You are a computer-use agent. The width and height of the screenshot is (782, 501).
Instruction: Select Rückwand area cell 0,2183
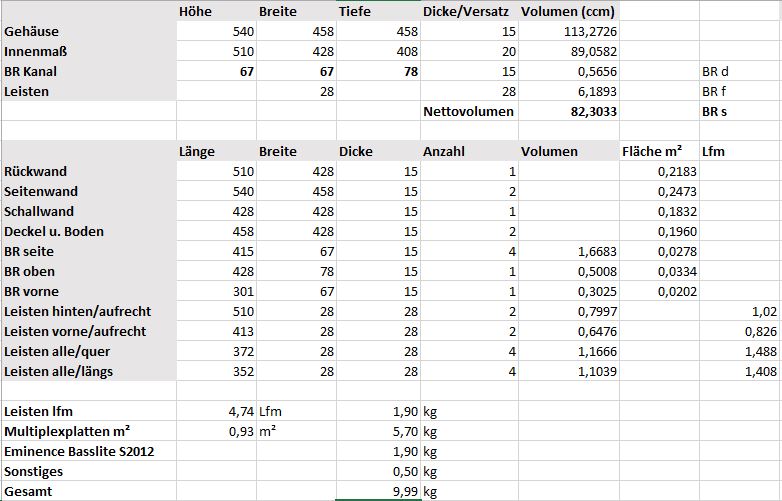point(659,171)
